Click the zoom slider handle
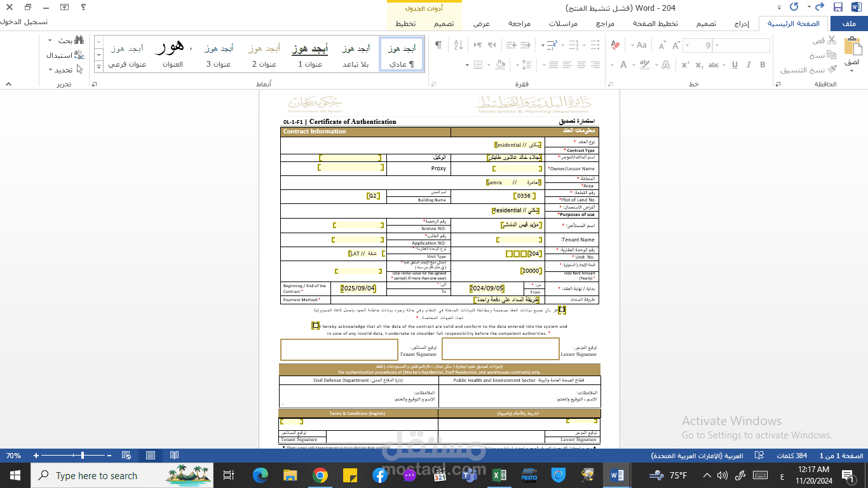Image resolution: width=868 pixels, height=488 pixels. coord(83,456)
